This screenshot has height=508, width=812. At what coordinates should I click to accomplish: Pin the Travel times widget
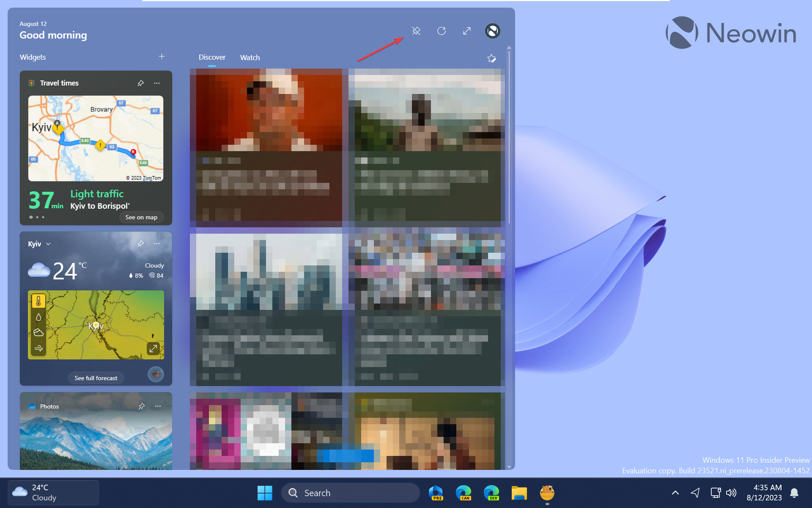click(140, 83)
